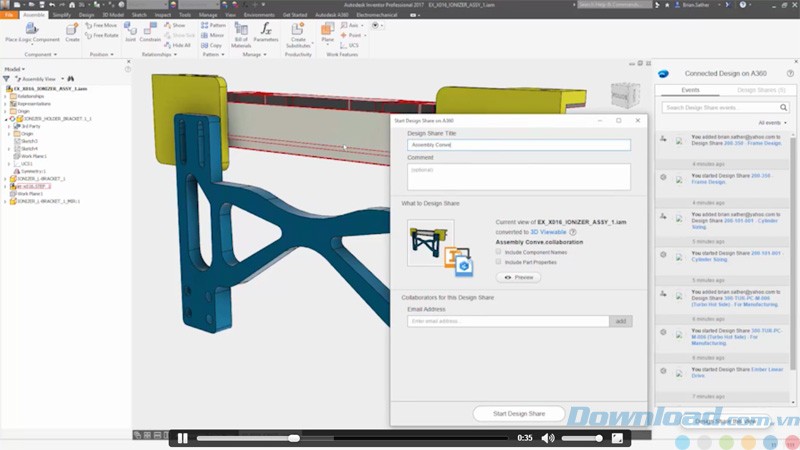Viewport: 800px width, 450px height.
Task: Check Include Part Properties option
Action: [x=499, y=262]
